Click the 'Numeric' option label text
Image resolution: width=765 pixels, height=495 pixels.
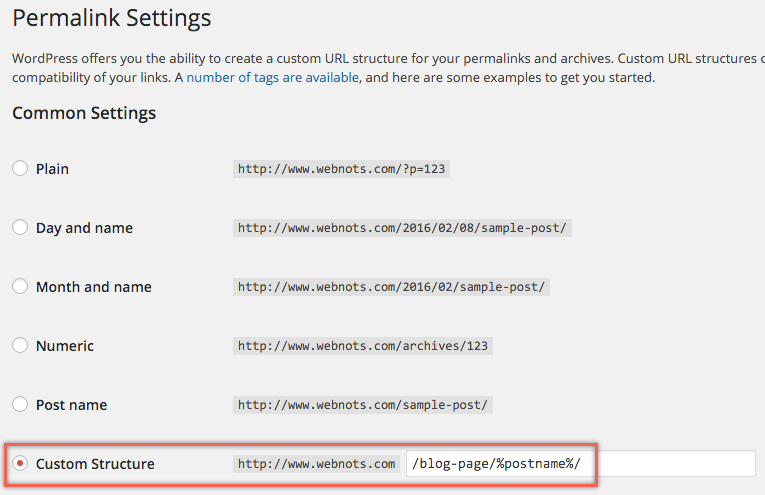coord(65,346)
